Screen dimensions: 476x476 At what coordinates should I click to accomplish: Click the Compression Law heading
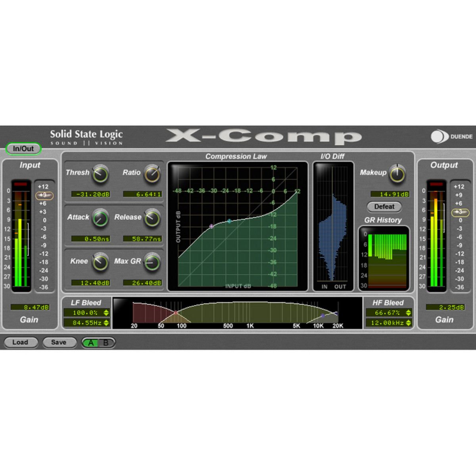[236, 156]
